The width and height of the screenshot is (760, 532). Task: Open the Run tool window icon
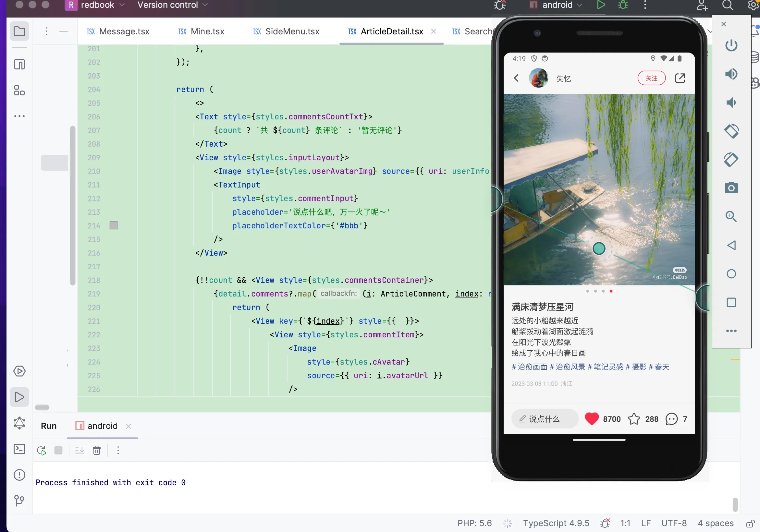point(19,397)
